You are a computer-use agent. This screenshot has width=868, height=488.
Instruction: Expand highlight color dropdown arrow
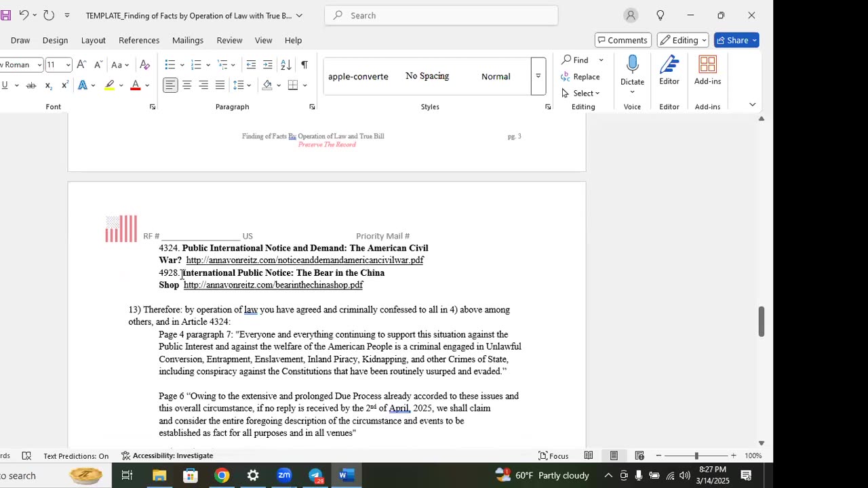tap(121, 85)
